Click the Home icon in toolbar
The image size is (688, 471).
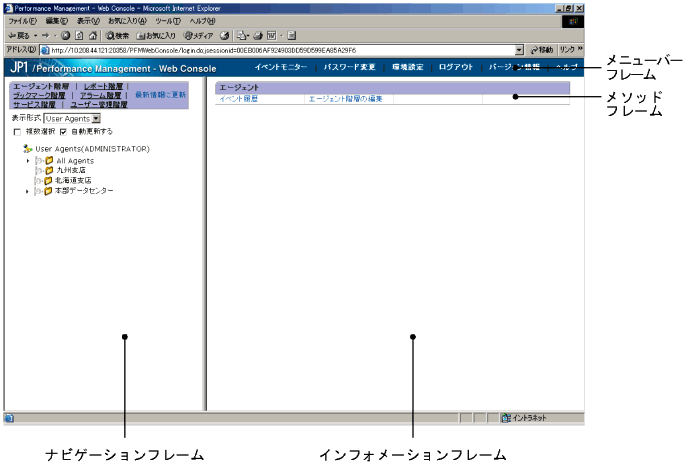pos(93,36)
